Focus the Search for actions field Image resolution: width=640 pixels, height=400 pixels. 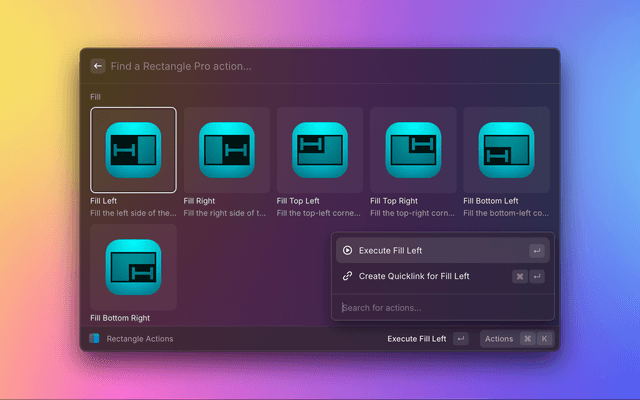(442, 307)
